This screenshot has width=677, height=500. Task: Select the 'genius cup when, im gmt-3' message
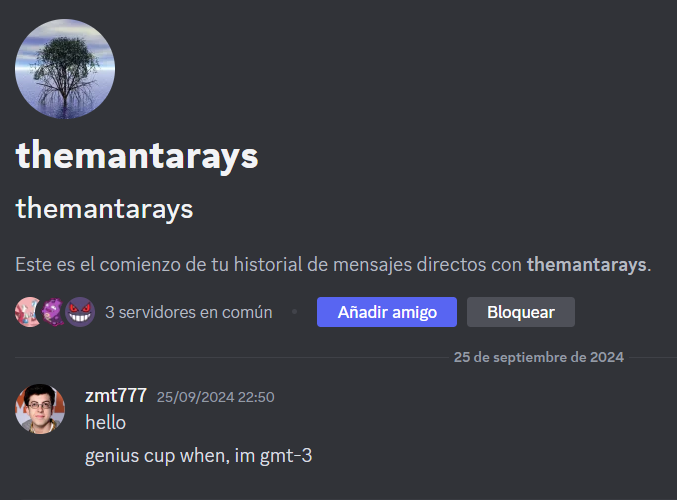[x=199, y=456]
